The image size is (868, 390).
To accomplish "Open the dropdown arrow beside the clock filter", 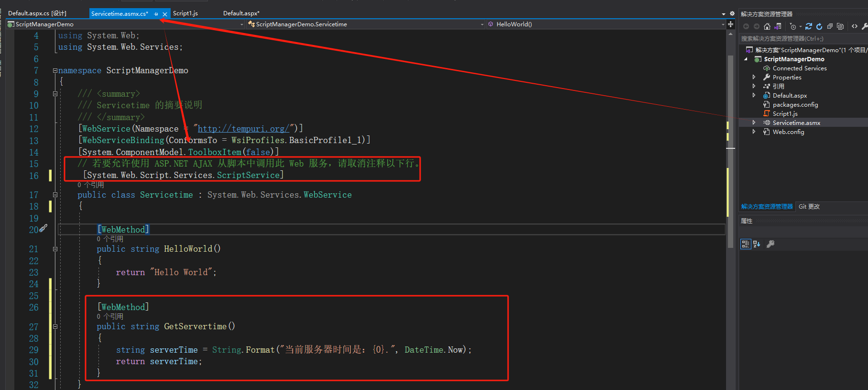I will click(800, 26).
